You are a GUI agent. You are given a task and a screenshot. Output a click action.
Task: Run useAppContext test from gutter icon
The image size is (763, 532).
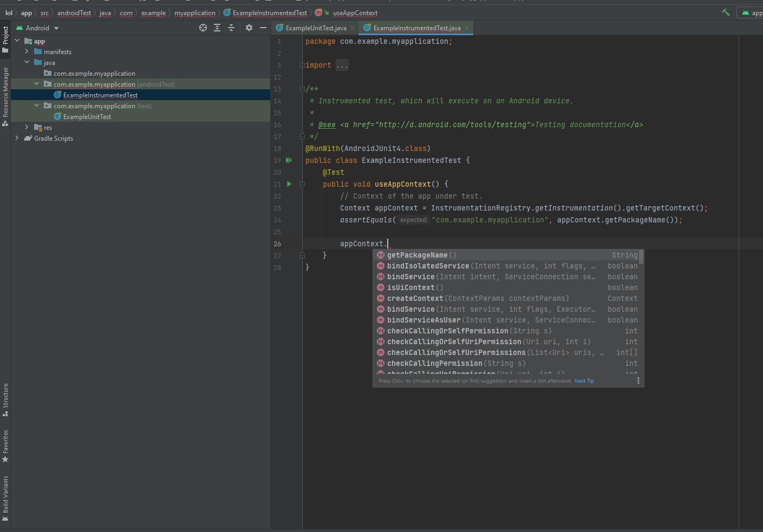click(289, 184)
